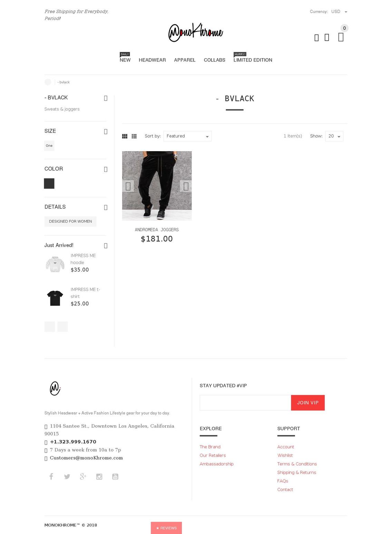Click the VIP email input field
Screen dimensions: 392x534
click(245, 403)
